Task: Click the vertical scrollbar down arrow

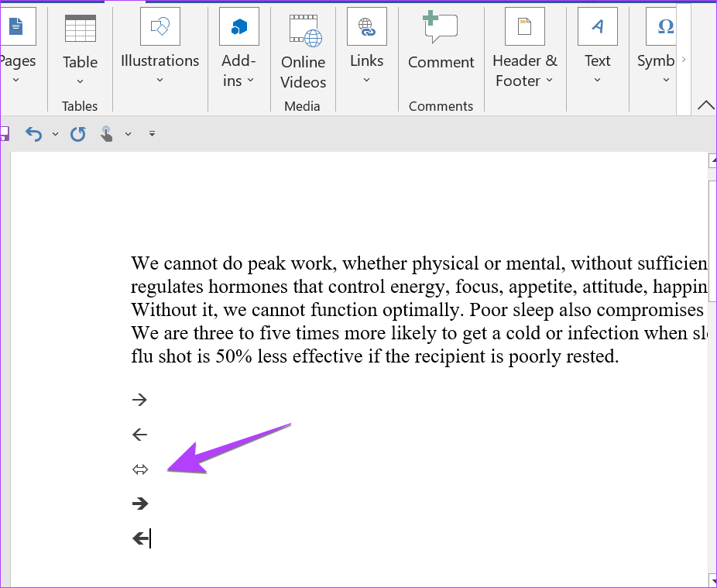Action: point(712,579)
